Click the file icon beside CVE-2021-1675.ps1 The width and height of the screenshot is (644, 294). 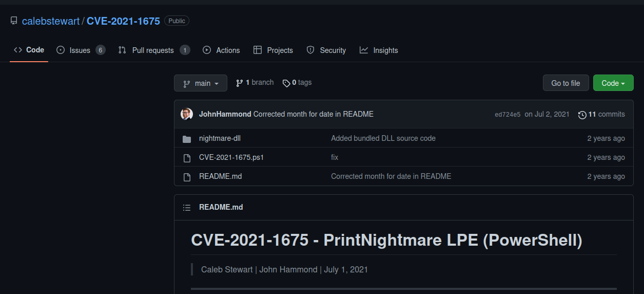pyautogui.click(x=187, y=158)
